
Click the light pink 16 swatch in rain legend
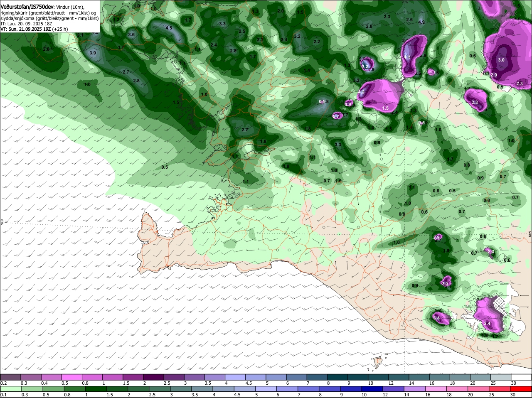pos(437,388)
